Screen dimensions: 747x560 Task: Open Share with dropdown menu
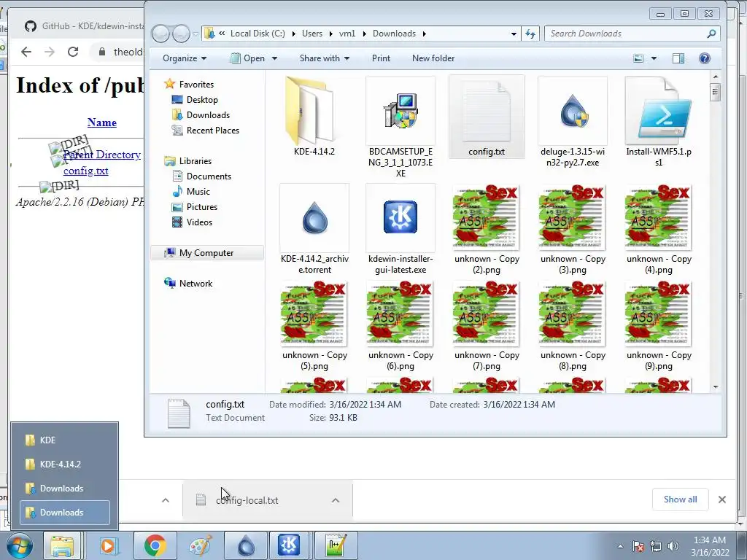[325, 58]
